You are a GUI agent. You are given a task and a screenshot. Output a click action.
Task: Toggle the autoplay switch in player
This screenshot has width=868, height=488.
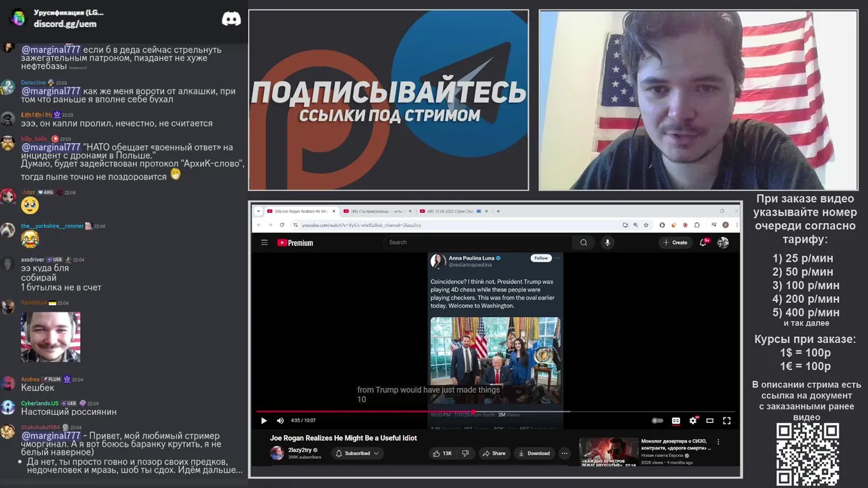[x=657, y=420]
